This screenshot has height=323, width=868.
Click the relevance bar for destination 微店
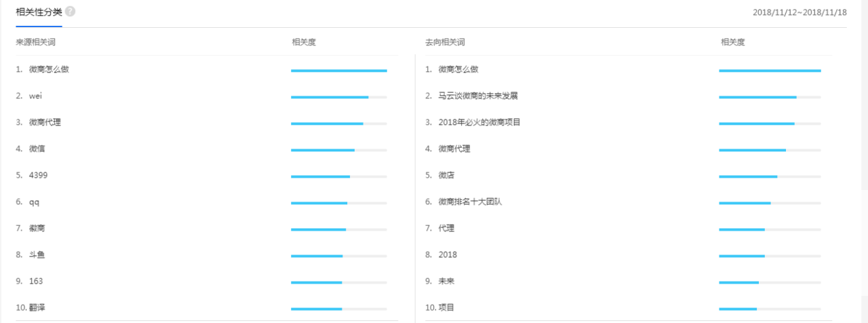(x=770, y=176)
